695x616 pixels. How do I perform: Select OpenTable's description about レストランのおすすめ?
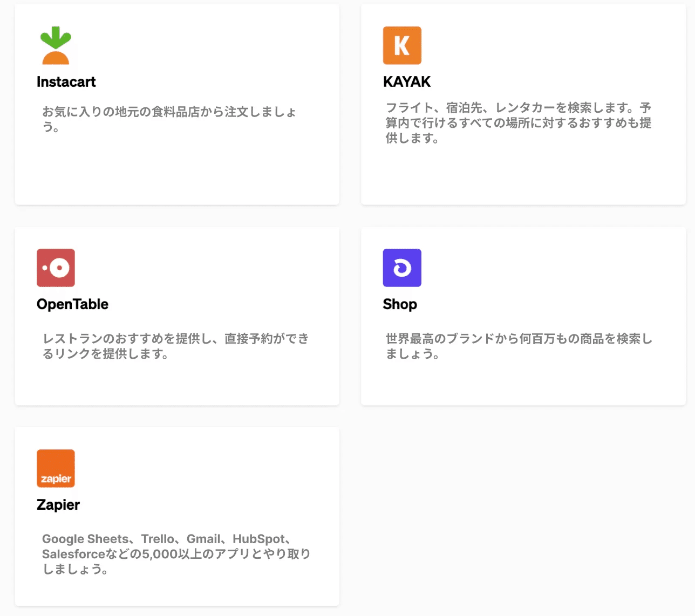click(x=176, y=346)
